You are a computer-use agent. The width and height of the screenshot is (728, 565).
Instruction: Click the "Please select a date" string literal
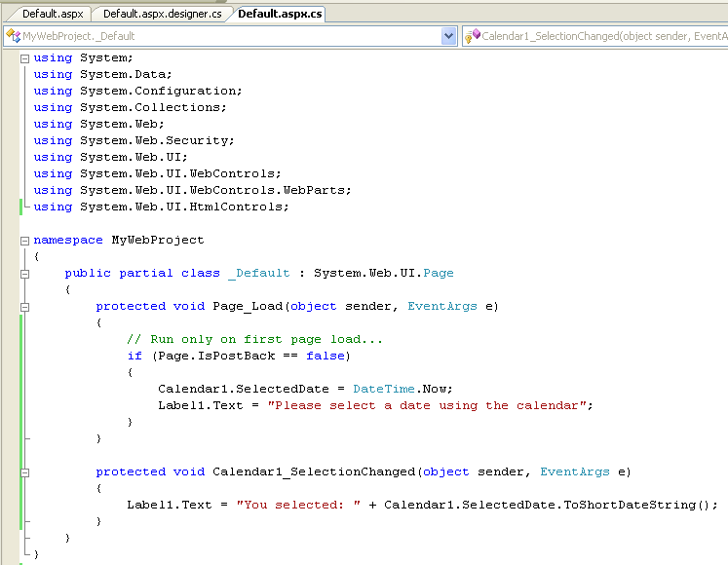pos(429,405)
